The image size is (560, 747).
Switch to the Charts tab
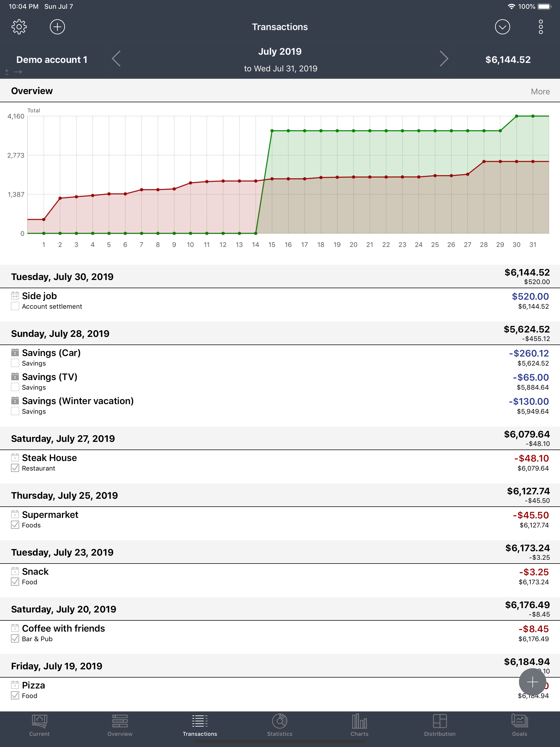(359, 725)
